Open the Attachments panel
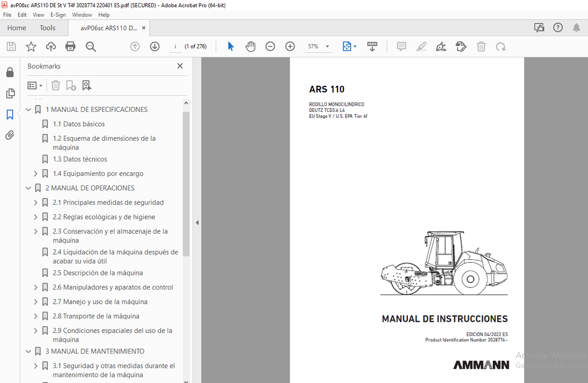The height and width of the screenshot is (383, 588). point(10,135)
